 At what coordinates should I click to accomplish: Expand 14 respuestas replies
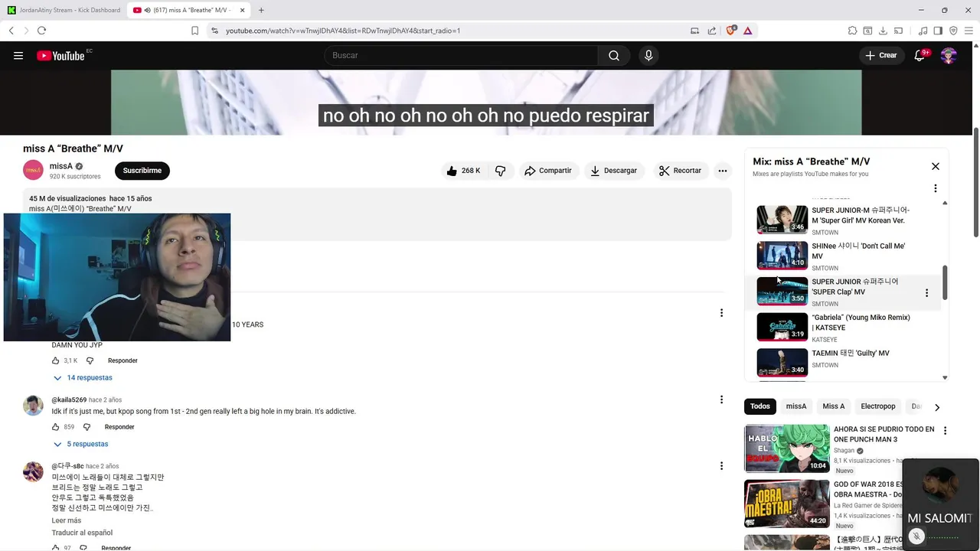(x=83, y=377)
